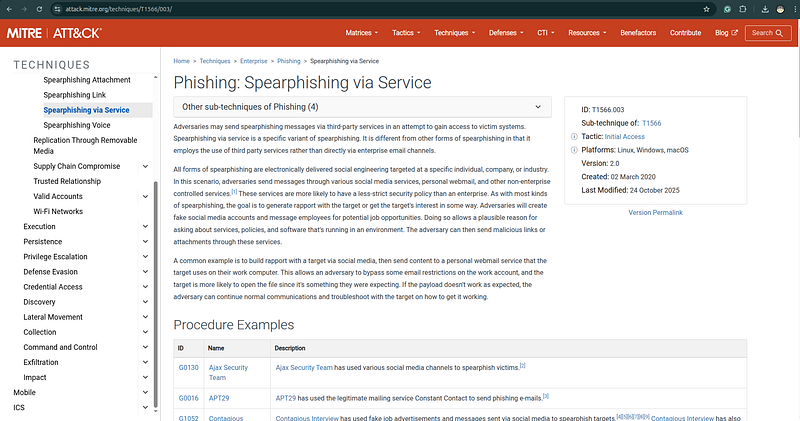Click the browser back arrow

point(9,9)
